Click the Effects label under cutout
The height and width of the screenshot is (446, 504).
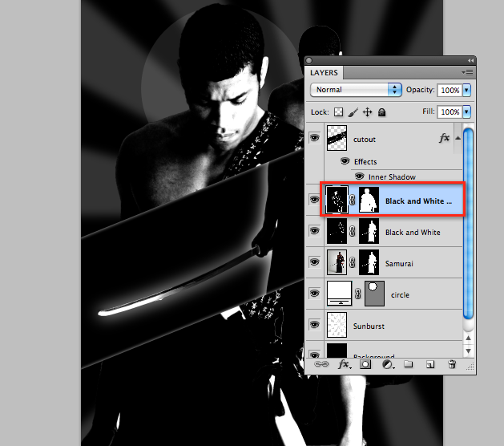pyautogui.click(x=365, y=161)
